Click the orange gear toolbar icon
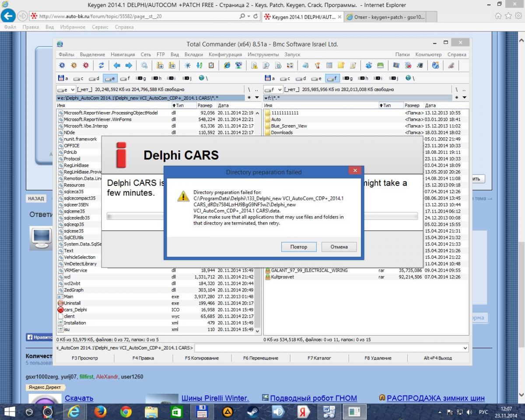The width and height of the screenshot is (525, 420). (x=74, y=65)
